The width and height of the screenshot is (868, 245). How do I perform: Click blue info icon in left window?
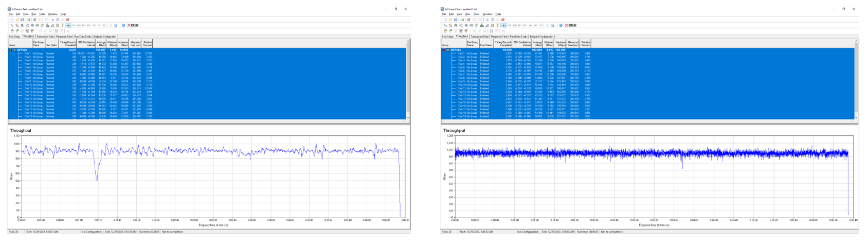coord(123,25)
